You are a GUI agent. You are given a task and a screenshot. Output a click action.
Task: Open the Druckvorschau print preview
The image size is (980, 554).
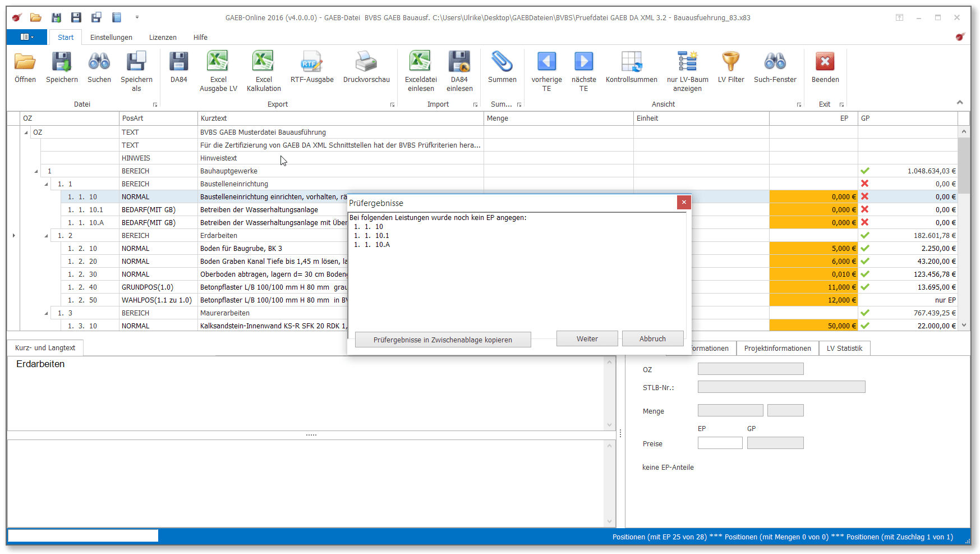point(366,62)
